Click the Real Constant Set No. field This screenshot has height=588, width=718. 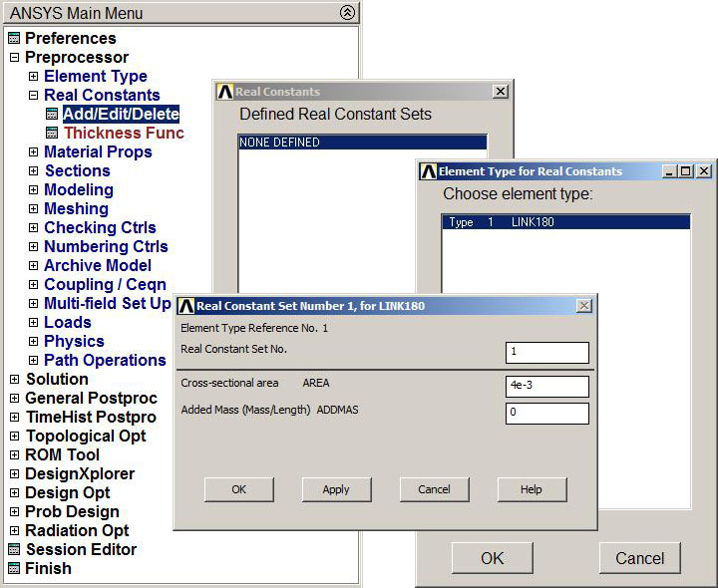[546, 353]
